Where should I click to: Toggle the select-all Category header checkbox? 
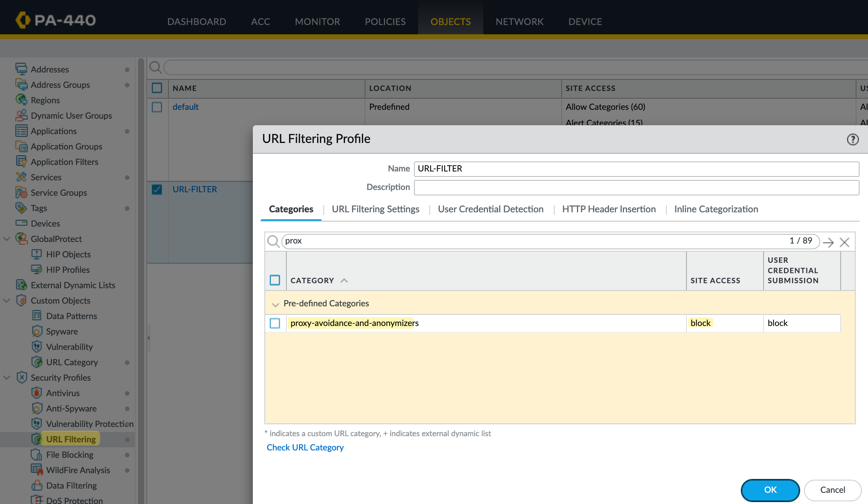coord(275,280)
